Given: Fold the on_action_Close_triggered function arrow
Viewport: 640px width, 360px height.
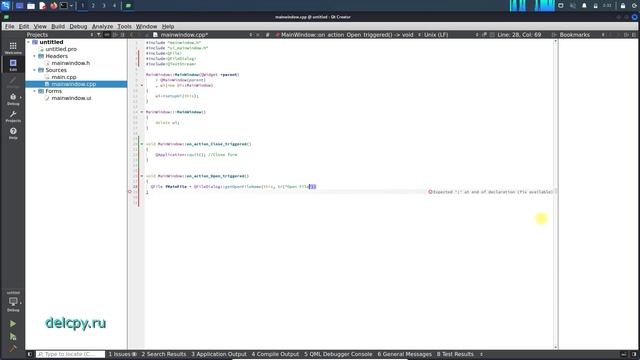Looking at the screenshot, I should [x=142, y=144].
